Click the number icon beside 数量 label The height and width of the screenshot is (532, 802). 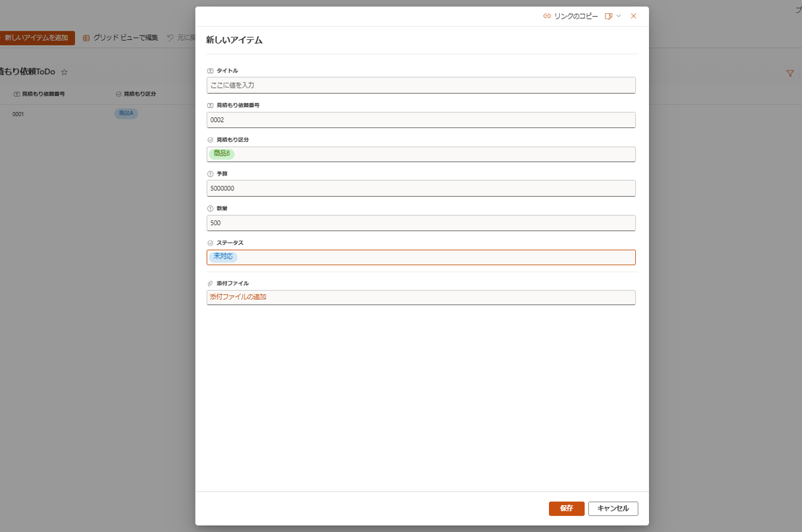tap(209, 208)
